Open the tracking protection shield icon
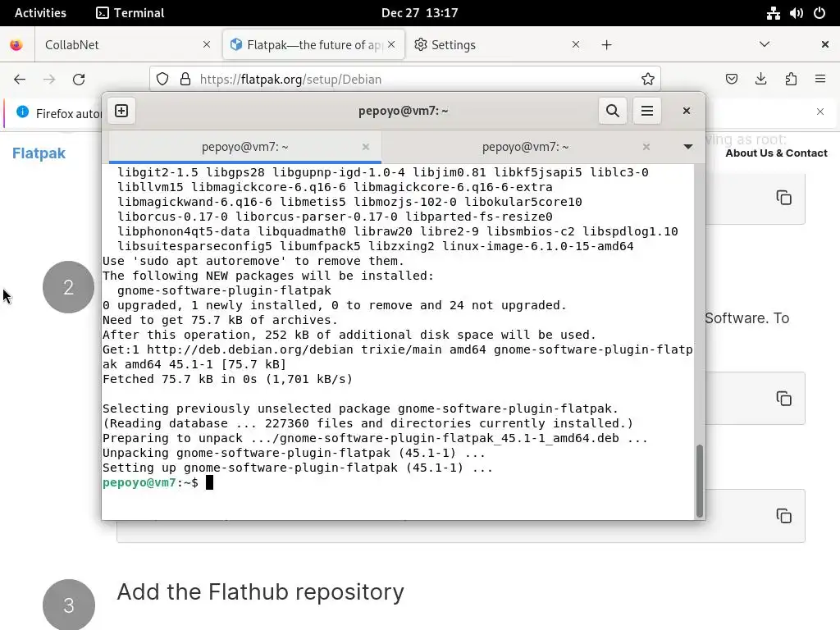Viewport: 840px width, 630px height. click(162, 80)
